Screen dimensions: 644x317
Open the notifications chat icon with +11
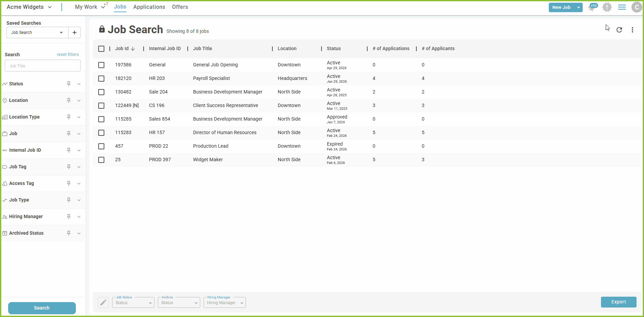click(x=593, y=7)
